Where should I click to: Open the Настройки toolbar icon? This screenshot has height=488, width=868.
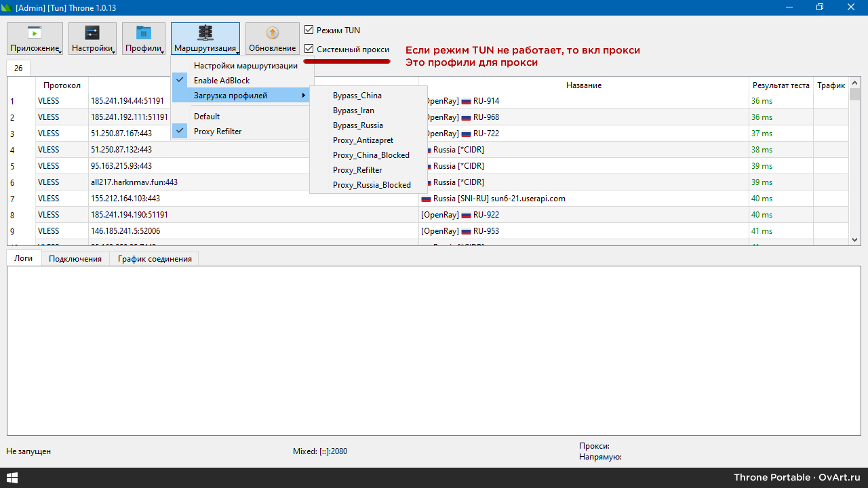(x=92, y=33)
